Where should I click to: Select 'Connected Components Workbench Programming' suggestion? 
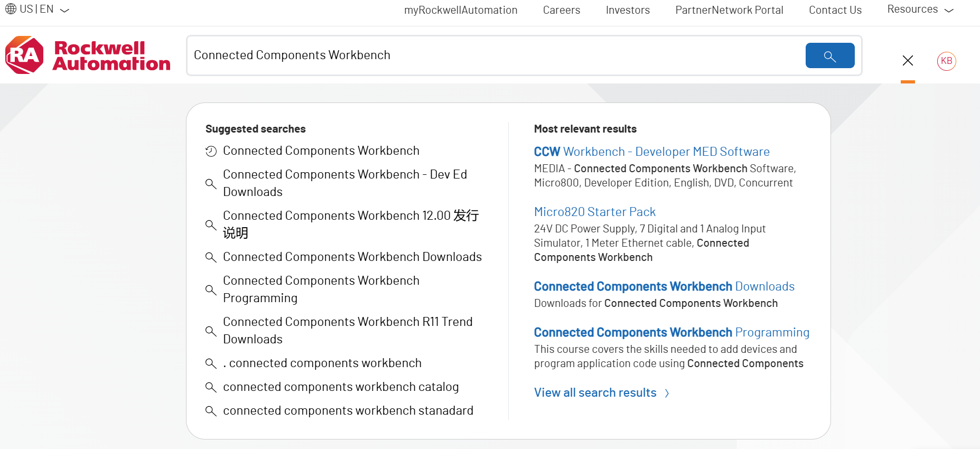[x=321, y=289]
